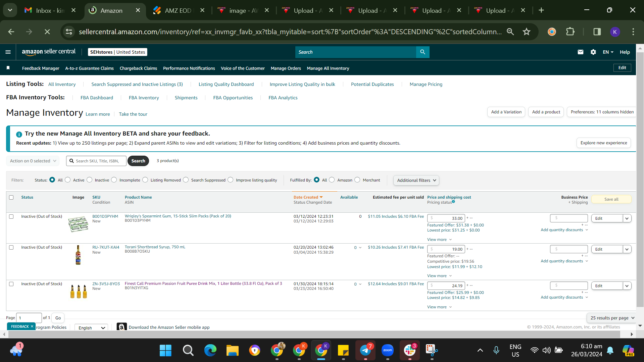Viewport: 644px width, 362px height.
Task: Select the Incomplete status filter
Action: click(114, 180)
